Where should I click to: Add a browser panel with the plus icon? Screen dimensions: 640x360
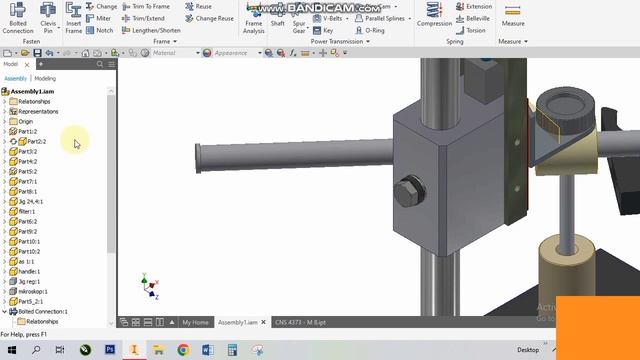coord(41,64)
